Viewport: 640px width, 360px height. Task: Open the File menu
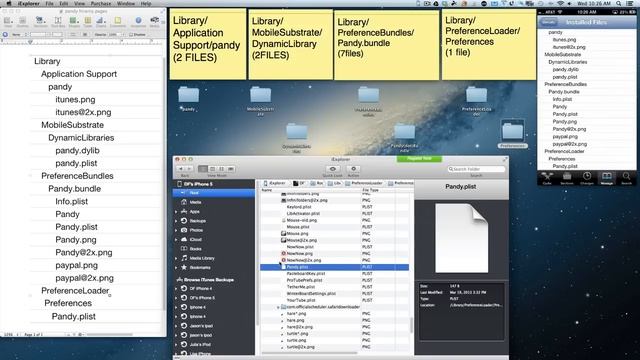pos(49,3)
